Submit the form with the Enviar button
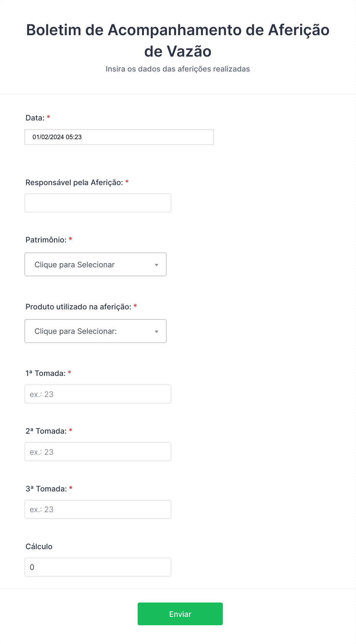This screenshot has height=644, width=356. tap(180, 614)
